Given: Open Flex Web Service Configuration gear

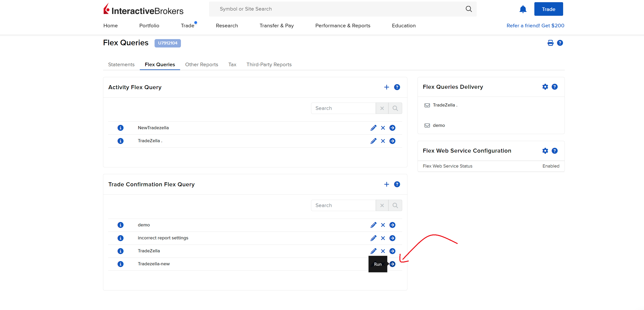Looking at the screenshot, I should click(545, 151).
